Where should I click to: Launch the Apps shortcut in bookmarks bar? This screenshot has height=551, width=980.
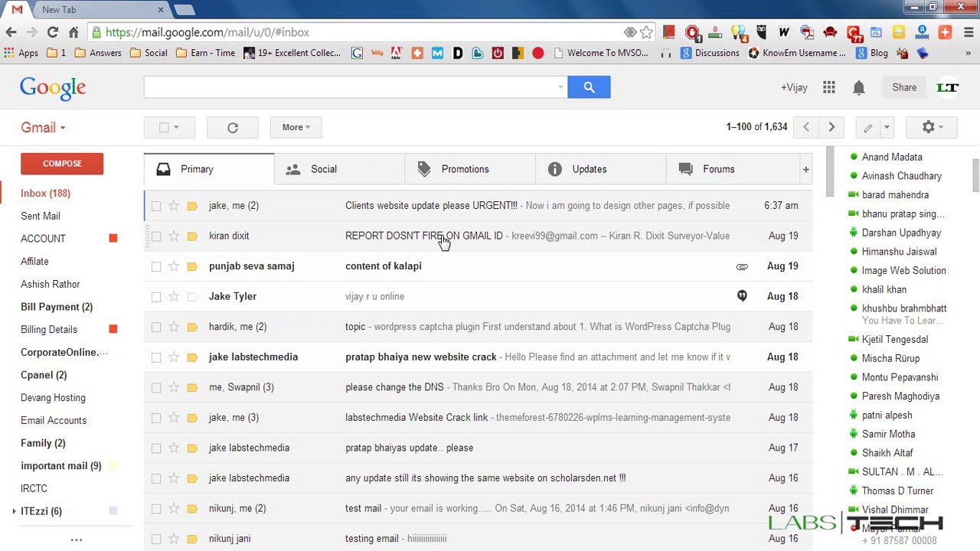tap(21, 53)
